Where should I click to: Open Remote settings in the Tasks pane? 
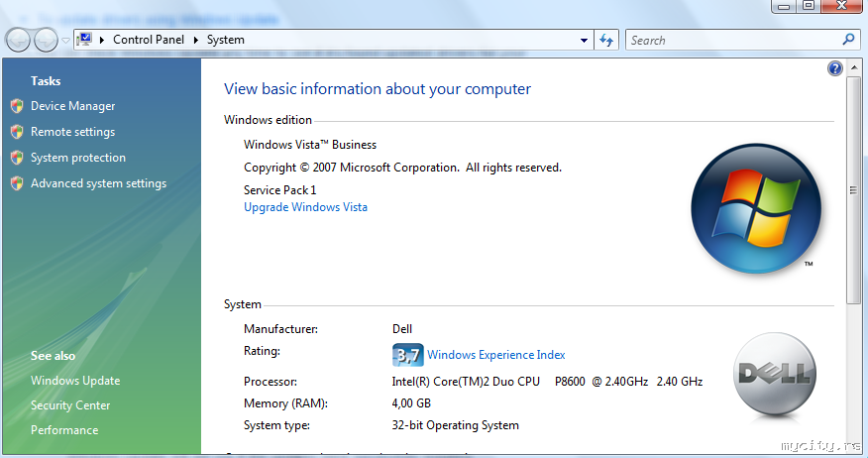coord(72,132)
